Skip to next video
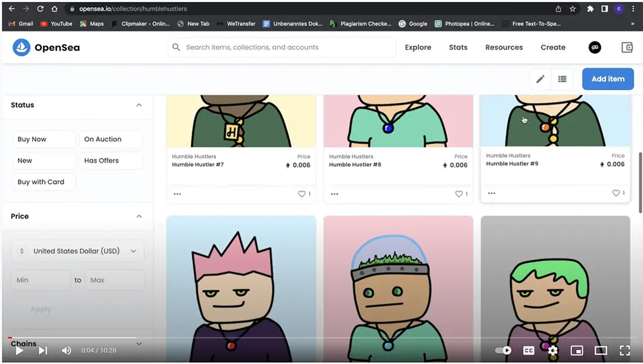 [x=43, y=350]
